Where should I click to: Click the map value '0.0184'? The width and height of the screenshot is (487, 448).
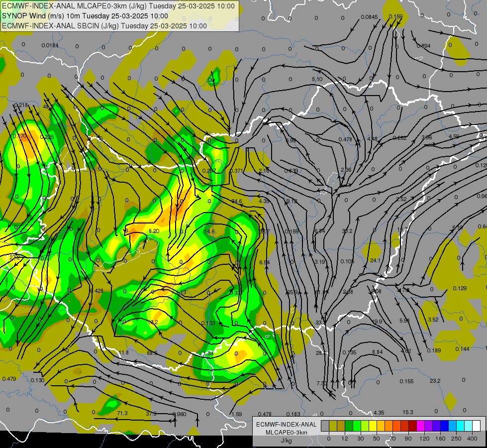50,46
